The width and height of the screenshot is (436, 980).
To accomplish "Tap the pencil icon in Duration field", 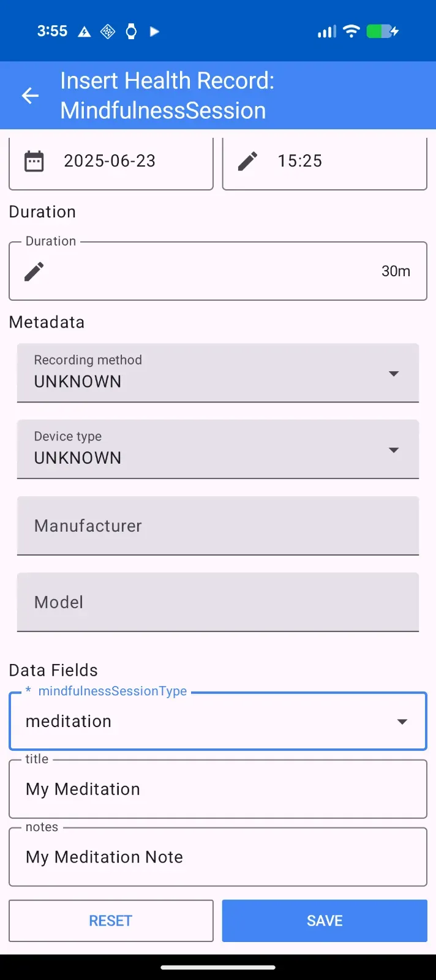I will [x=34, y=271].
